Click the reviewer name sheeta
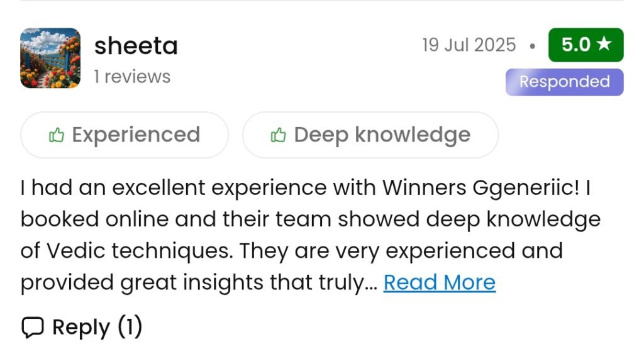644x354 pixels. pyautogui.click(x=136, y=46)
